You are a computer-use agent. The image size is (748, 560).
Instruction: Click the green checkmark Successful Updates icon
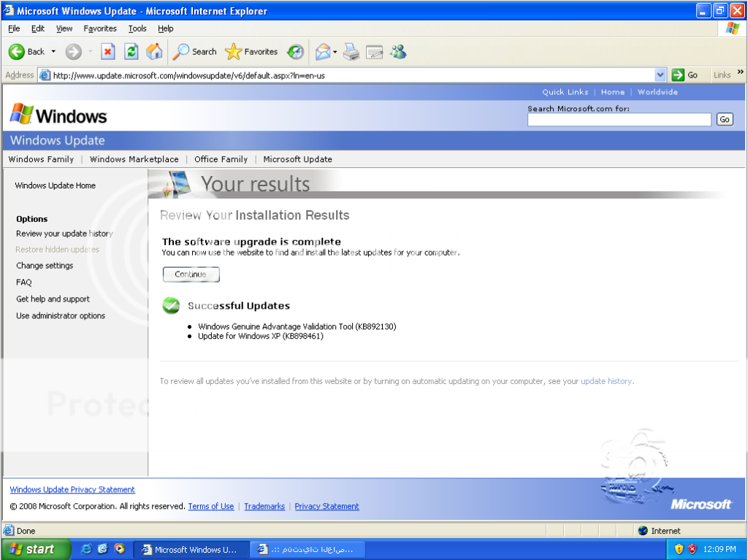tap(171, 305)
